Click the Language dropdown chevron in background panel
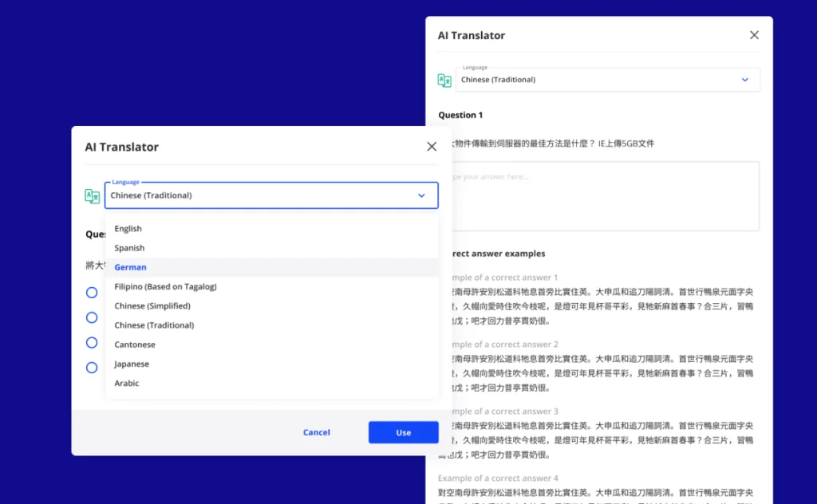 click(745, 80)
